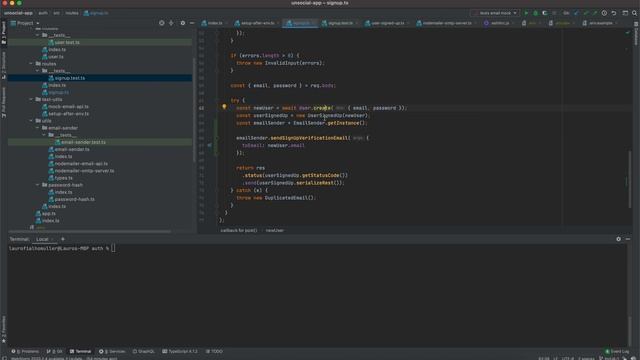Start debugging with the bug icon
640x360 pixels.
(x=536, y=13)
